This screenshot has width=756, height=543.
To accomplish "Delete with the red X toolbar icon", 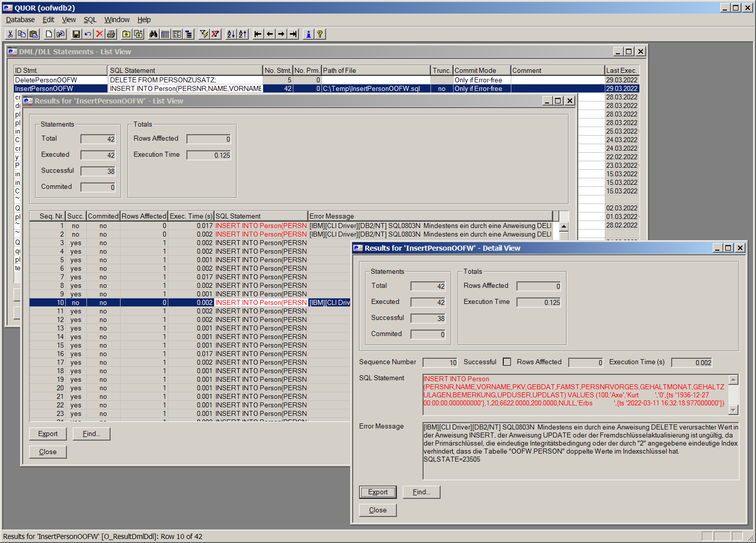I will coord(99,34).
